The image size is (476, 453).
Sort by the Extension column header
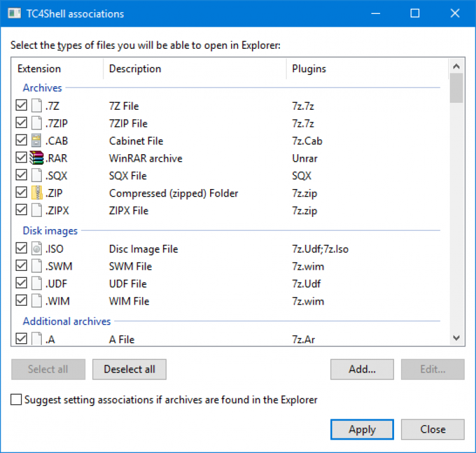[39, 69]
